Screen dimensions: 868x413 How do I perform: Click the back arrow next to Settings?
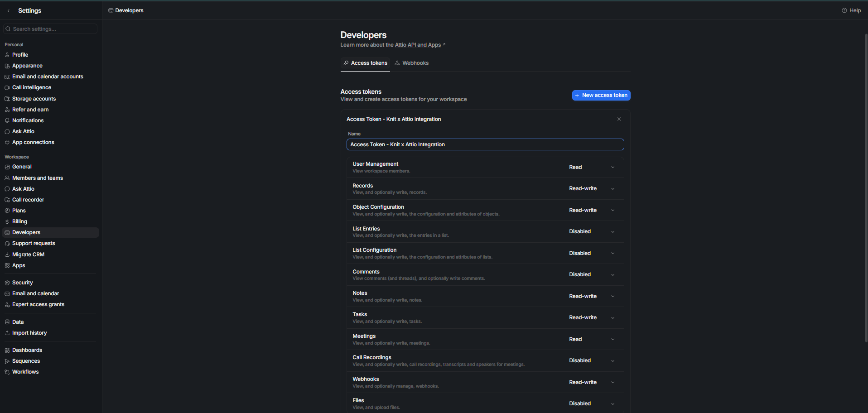pyautogui.click(x=9, y=11)
